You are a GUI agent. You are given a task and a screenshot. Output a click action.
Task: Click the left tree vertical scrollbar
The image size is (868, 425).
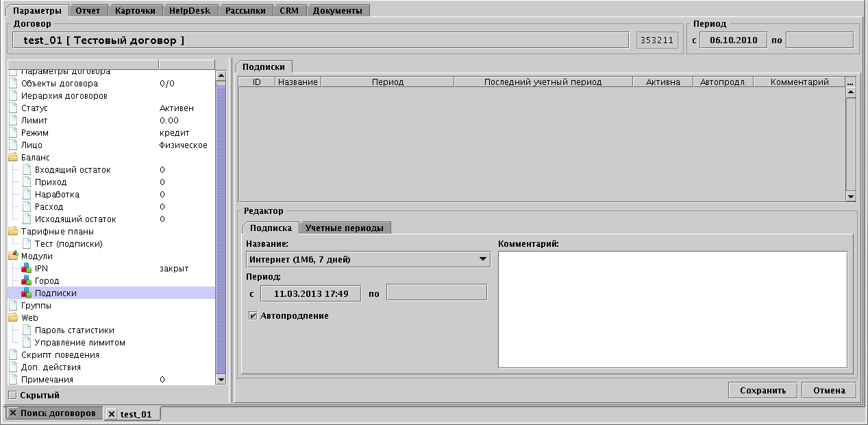(x=221, y=226)
